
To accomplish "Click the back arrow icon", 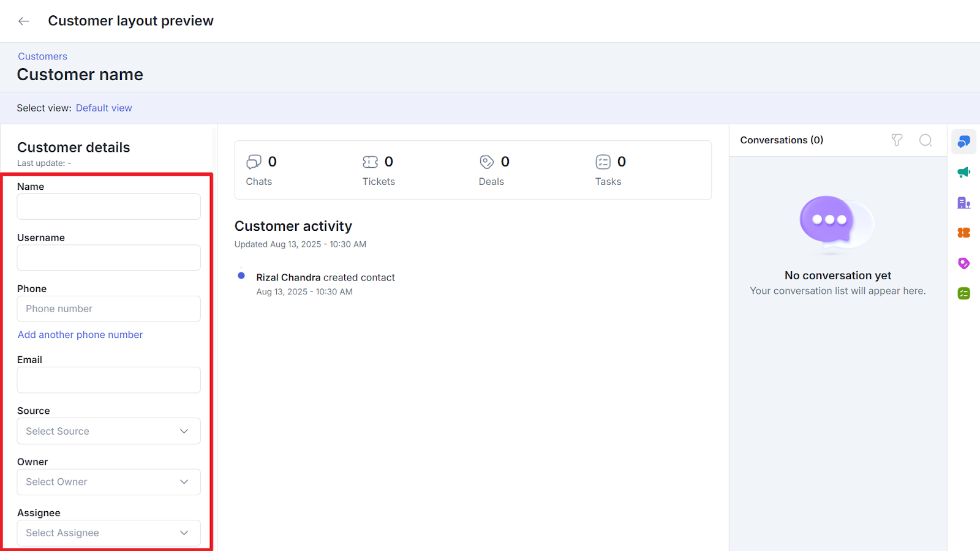I will click(24, 21).
